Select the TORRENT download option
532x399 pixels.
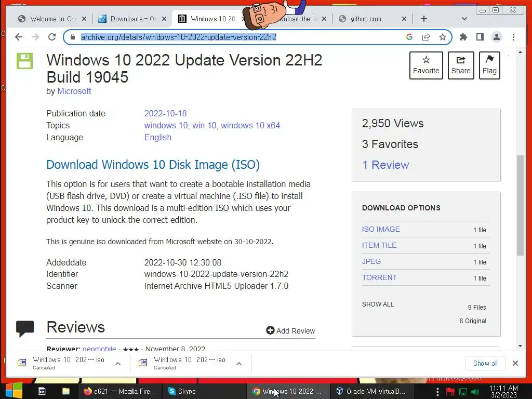pos(379,277)
